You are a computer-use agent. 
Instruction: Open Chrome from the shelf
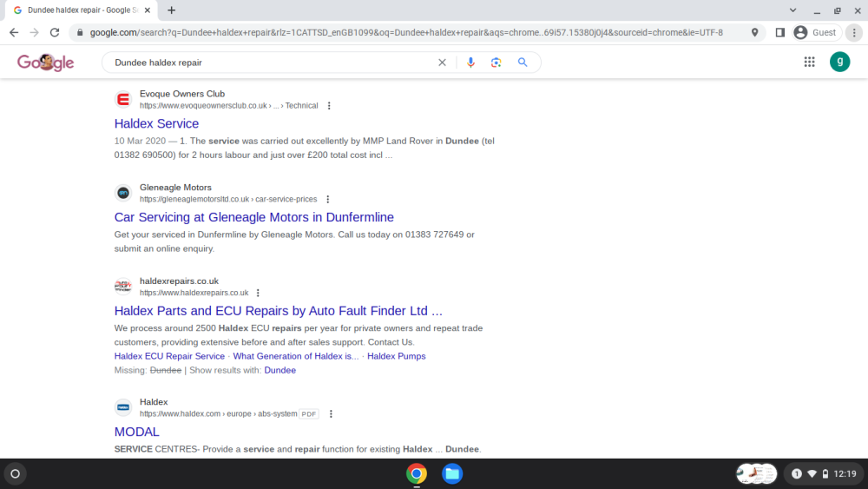[x=417, y=473]
